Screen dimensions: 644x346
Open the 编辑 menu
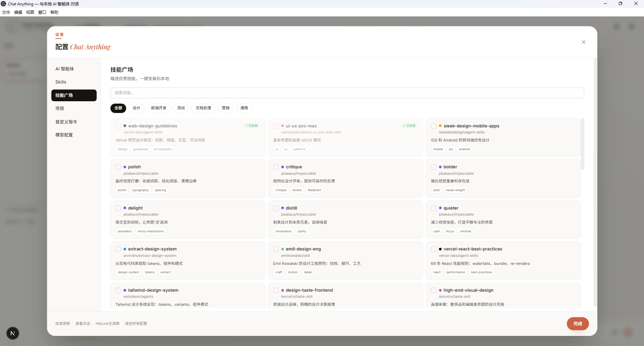point(18,12)
